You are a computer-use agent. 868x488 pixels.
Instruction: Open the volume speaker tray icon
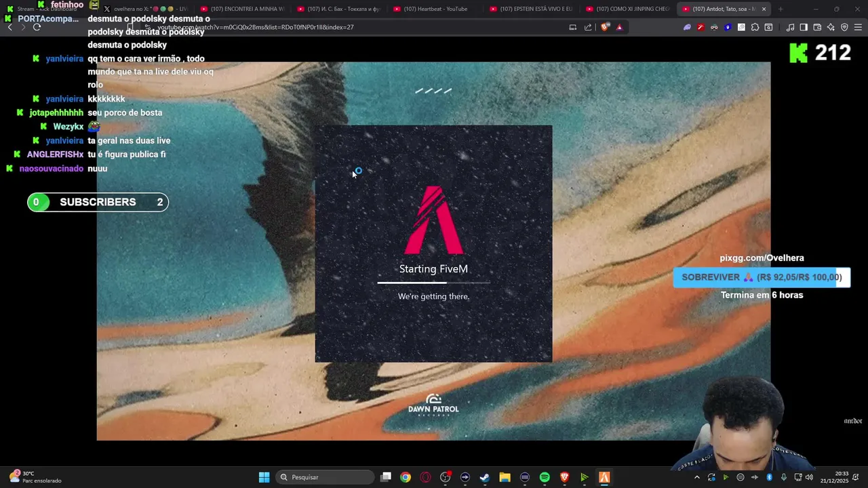coord(809,477)
